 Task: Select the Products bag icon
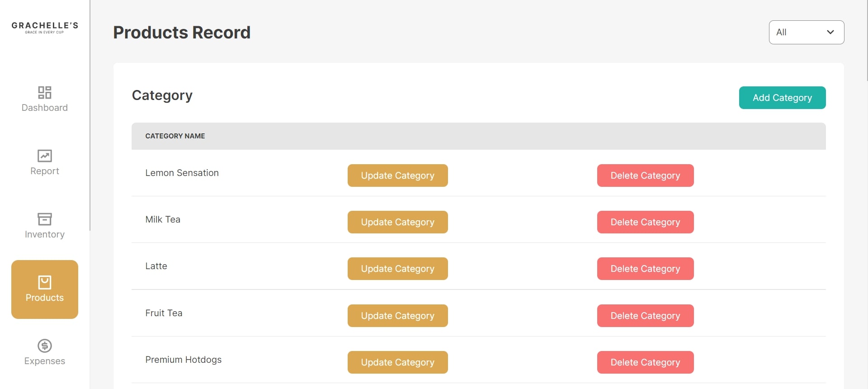click(45, 283)
